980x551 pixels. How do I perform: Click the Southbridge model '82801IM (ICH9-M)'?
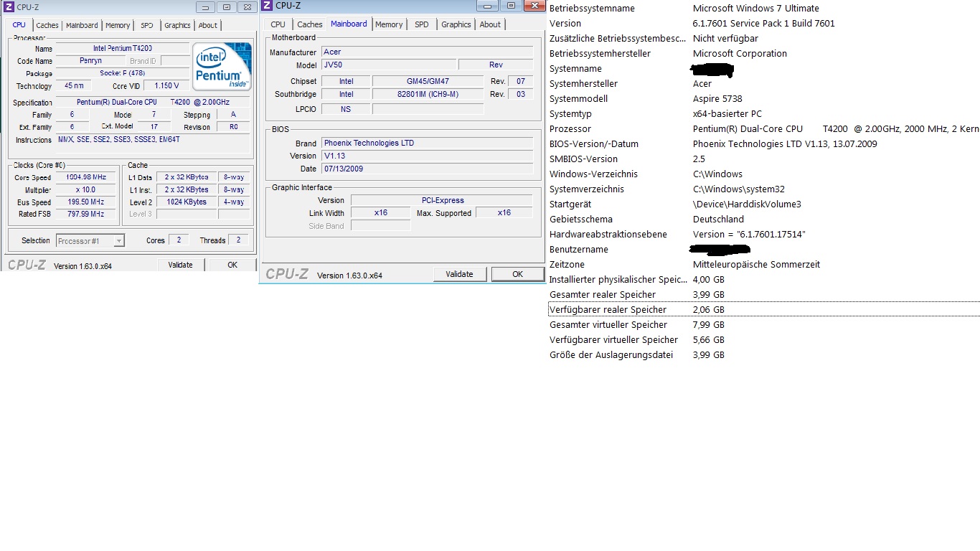tap(429, 94)
